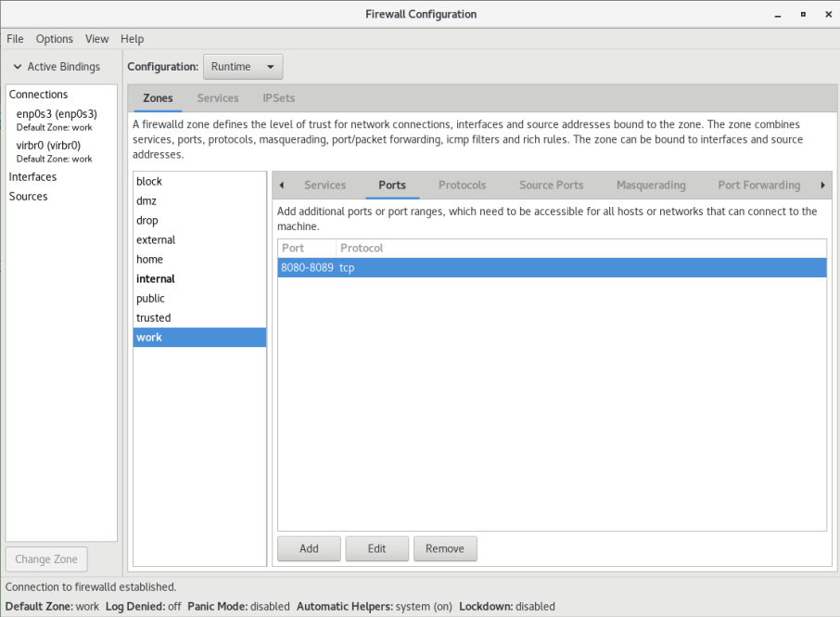Switch to the IPSets tab
Screen dimensions: 840x617
(x=279, y=98)
